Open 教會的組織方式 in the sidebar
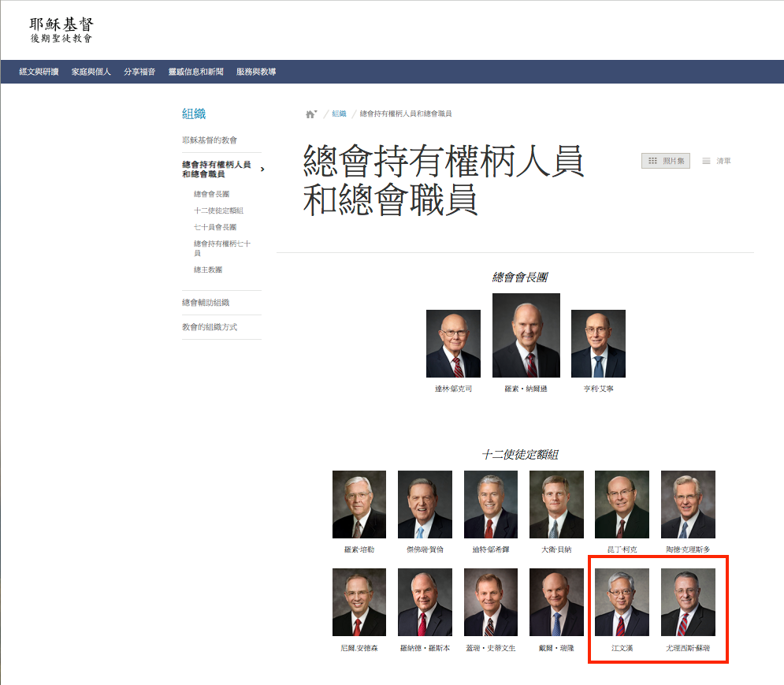784x685 pixels. click(x=210, y=327)
